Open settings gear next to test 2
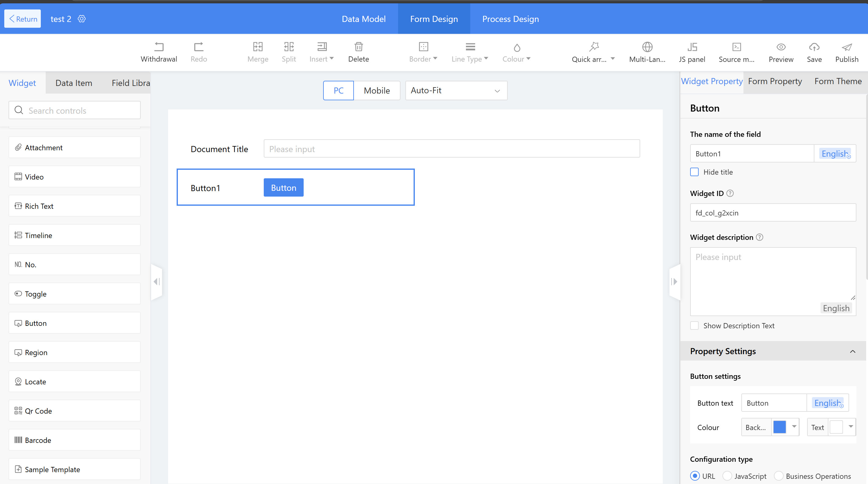The width and height of the screenshot is (868, 484). (x=82, y=19)
